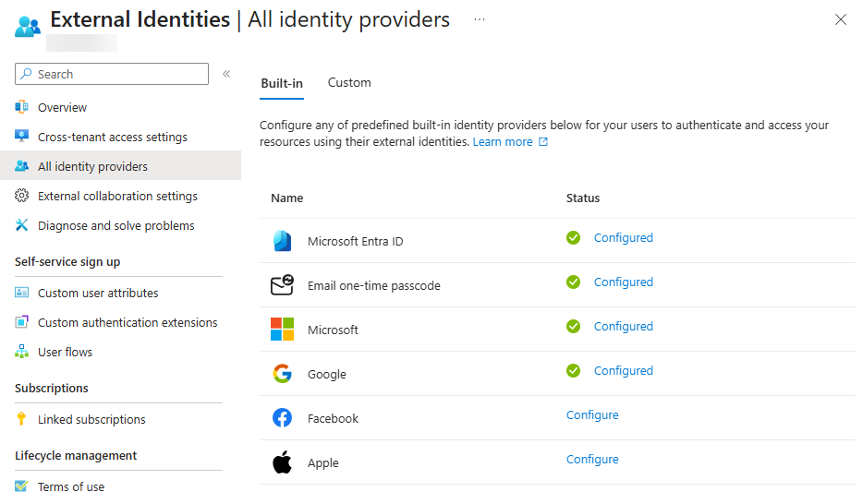Switch to the Custom tab

point(349,82)
